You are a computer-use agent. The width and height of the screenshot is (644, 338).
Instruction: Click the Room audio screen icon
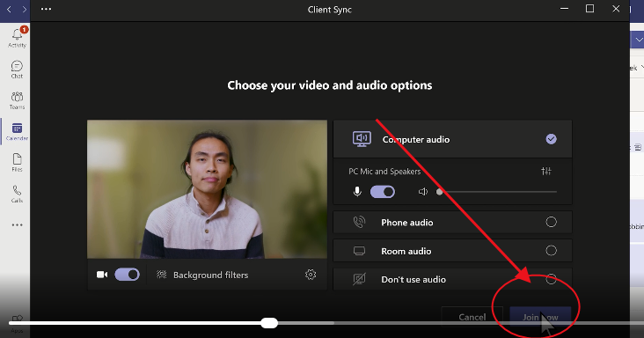[x=359, y=251]
